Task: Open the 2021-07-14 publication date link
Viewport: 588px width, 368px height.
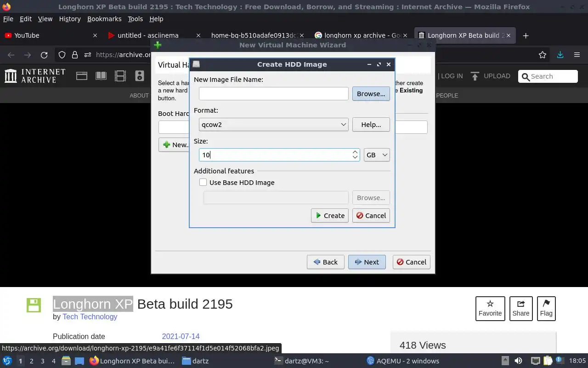Action: click(x=181, y=336)
